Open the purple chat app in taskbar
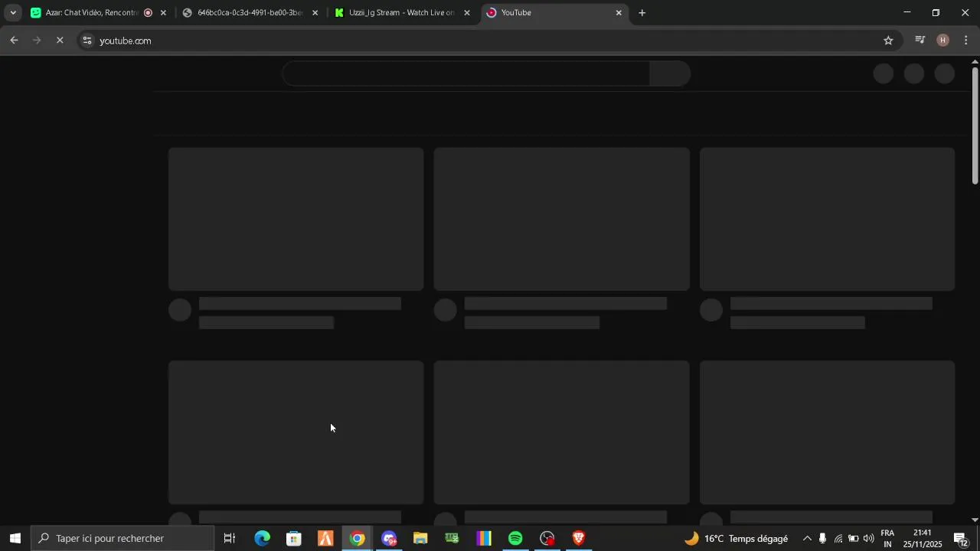The image size is (980, 551). coord(389,539)
